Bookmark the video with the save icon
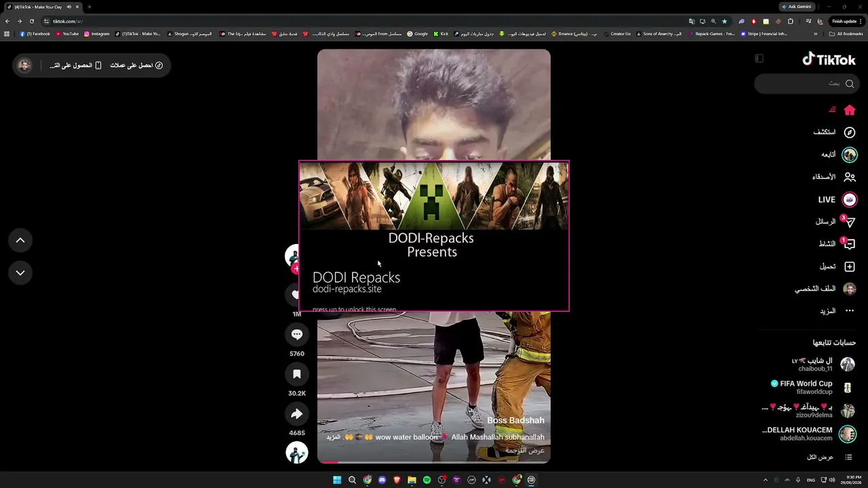 296,374
